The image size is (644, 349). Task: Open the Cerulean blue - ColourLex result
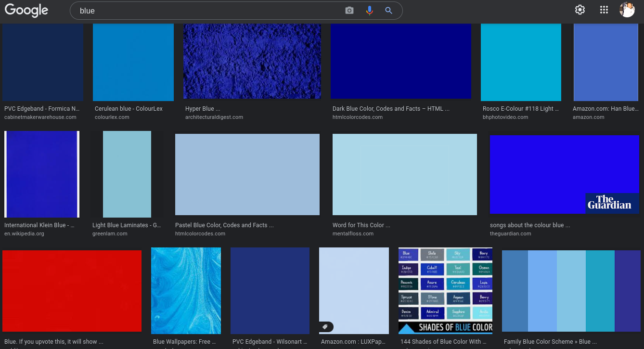(129, 109)
